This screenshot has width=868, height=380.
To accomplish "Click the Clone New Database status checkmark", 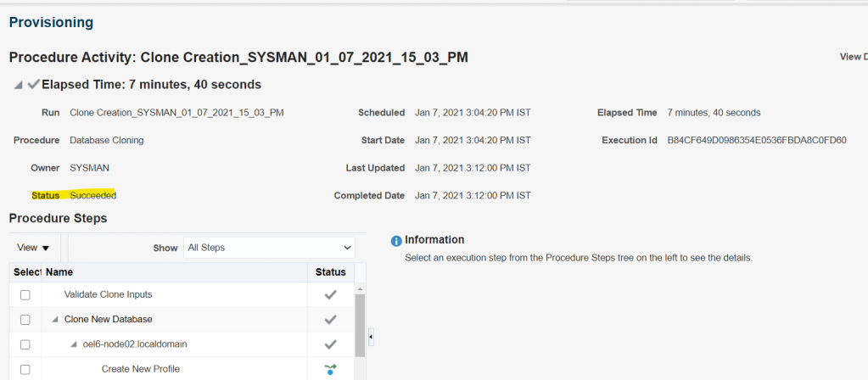I will (331, 320).
